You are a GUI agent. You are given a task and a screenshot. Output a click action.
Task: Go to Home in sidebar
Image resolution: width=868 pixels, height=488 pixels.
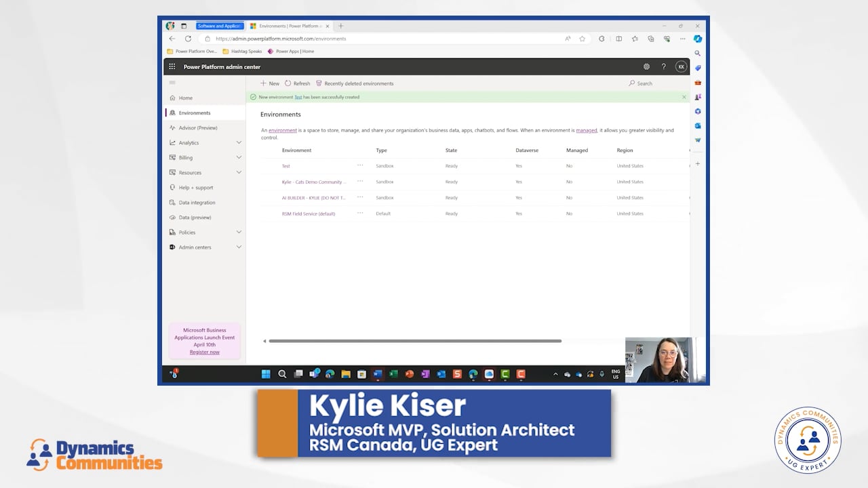[185, 98]
